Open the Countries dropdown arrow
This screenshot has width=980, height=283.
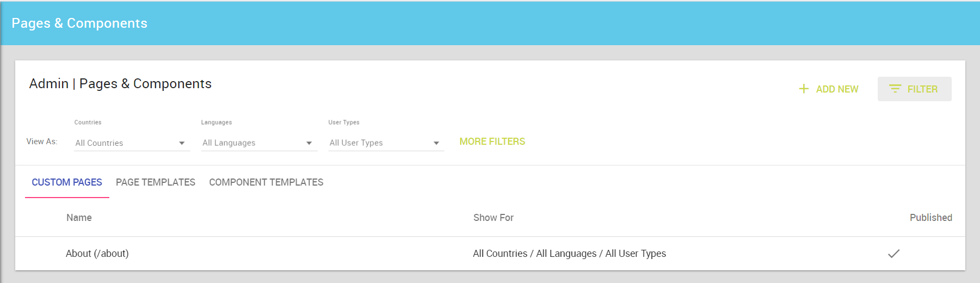182,143
